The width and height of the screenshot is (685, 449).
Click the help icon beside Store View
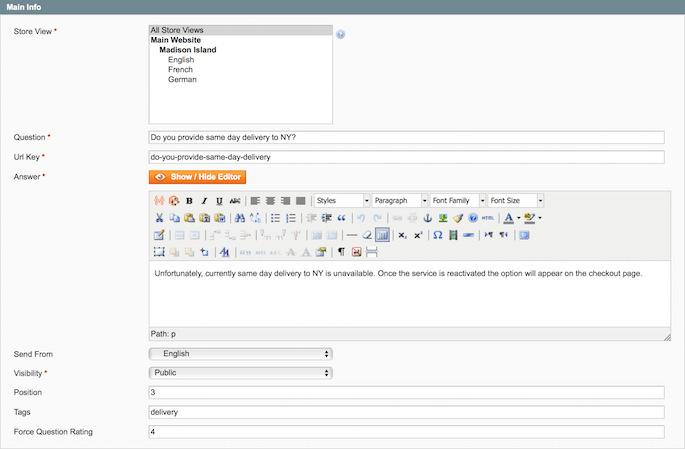point(341,34)
